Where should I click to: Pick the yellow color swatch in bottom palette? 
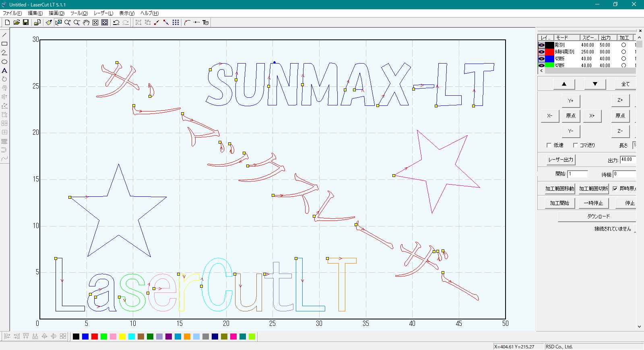pos(122,336)
